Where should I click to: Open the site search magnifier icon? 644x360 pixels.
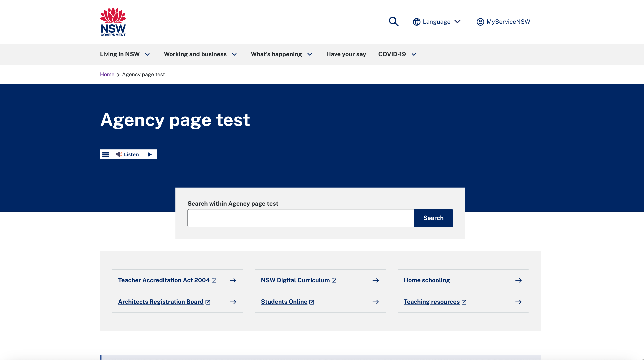point(393,22)
